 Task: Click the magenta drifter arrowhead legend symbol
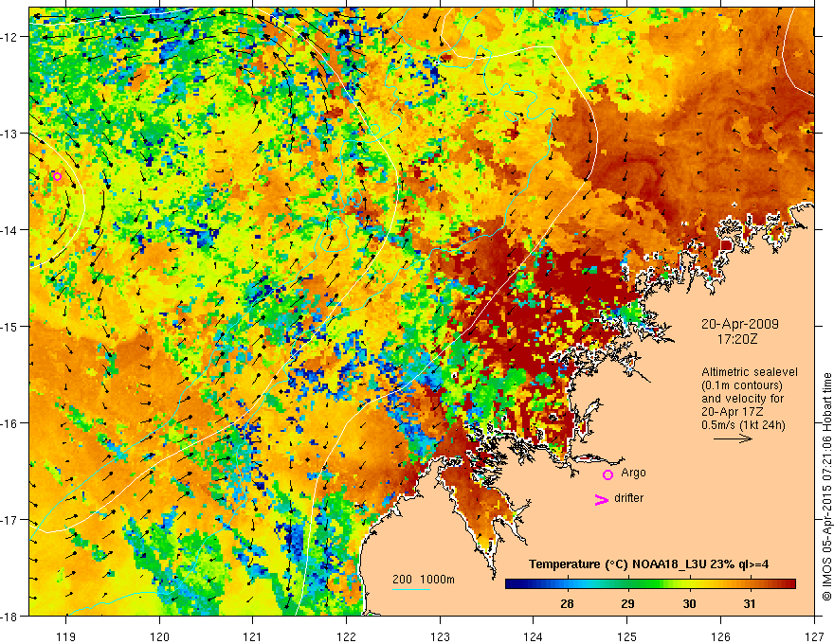point(601,499)
